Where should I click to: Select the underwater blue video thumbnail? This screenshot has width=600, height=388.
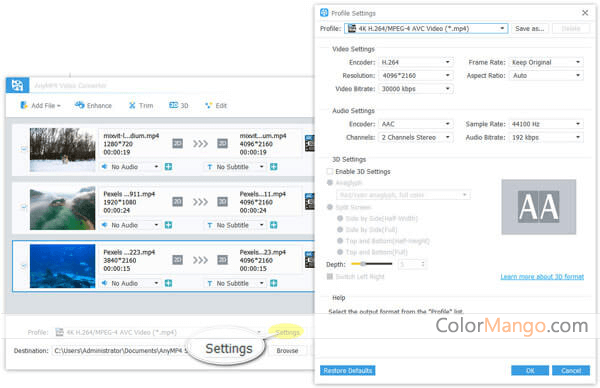(x=62, y=266)
